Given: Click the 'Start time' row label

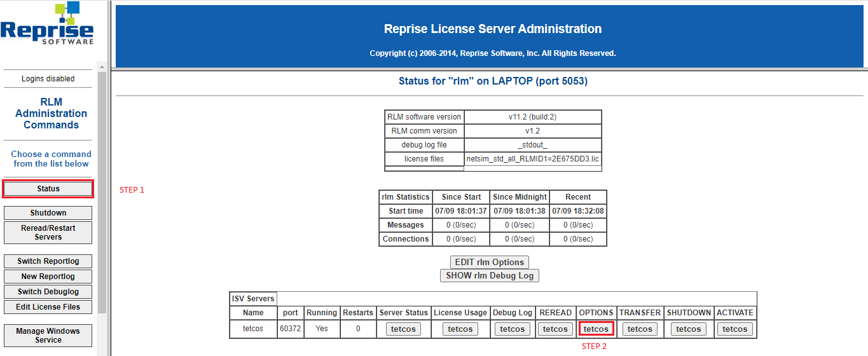Looking at the screenshot, I should [406, 211].
